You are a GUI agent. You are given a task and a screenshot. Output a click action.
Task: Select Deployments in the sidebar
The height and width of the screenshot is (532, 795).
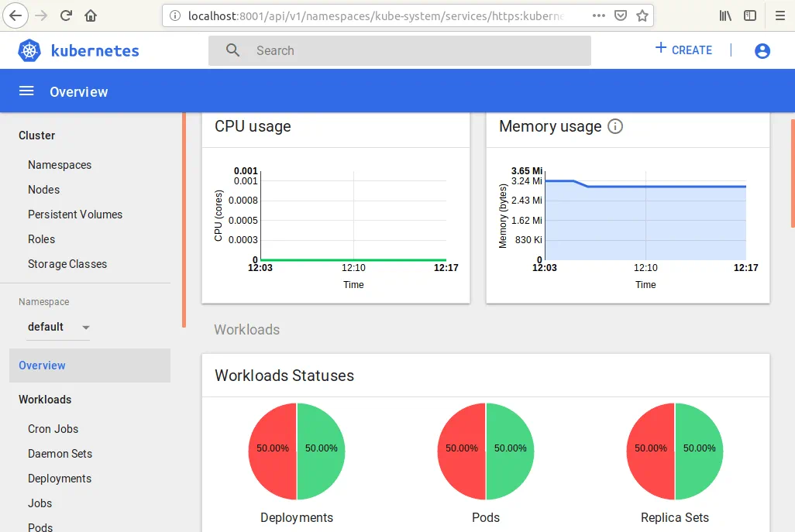[60, 479]
